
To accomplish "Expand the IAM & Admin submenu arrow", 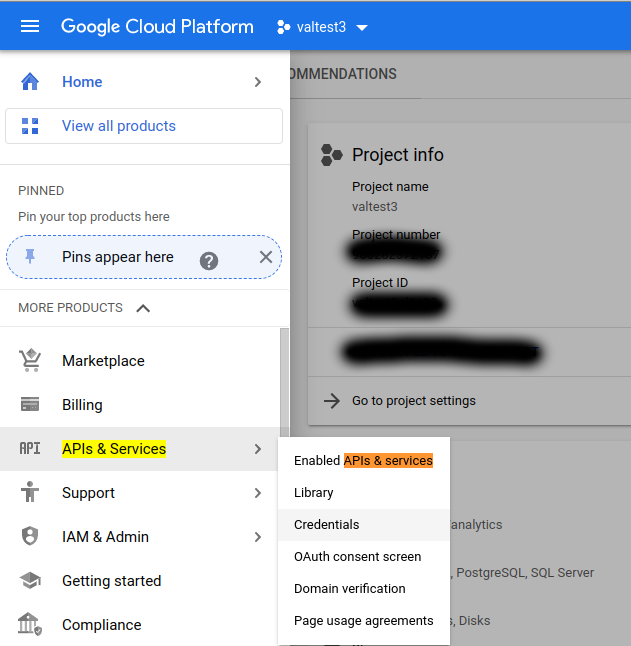I will 258,537.
